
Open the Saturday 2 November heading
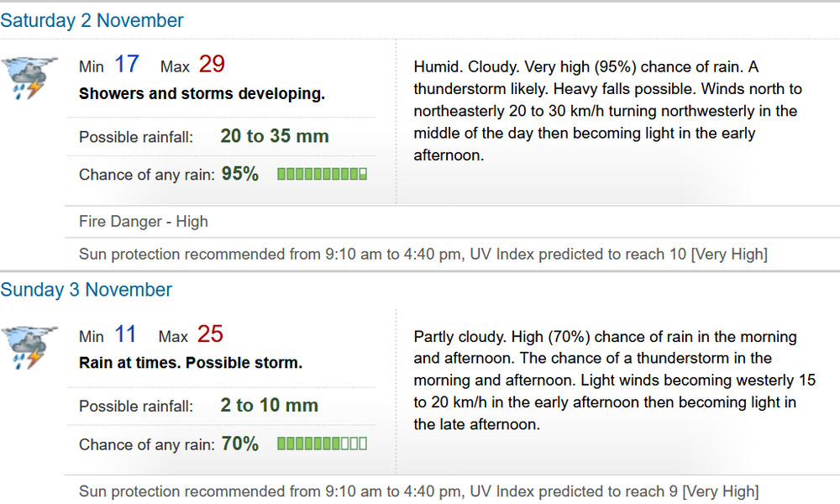92,20
